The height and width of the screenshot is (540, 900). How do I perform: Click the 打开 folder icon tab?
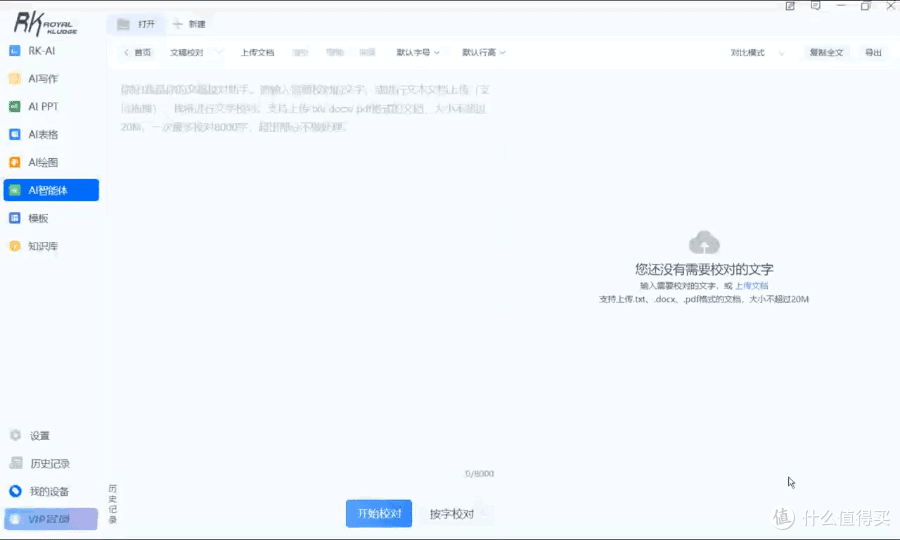[x=136, y=24]
